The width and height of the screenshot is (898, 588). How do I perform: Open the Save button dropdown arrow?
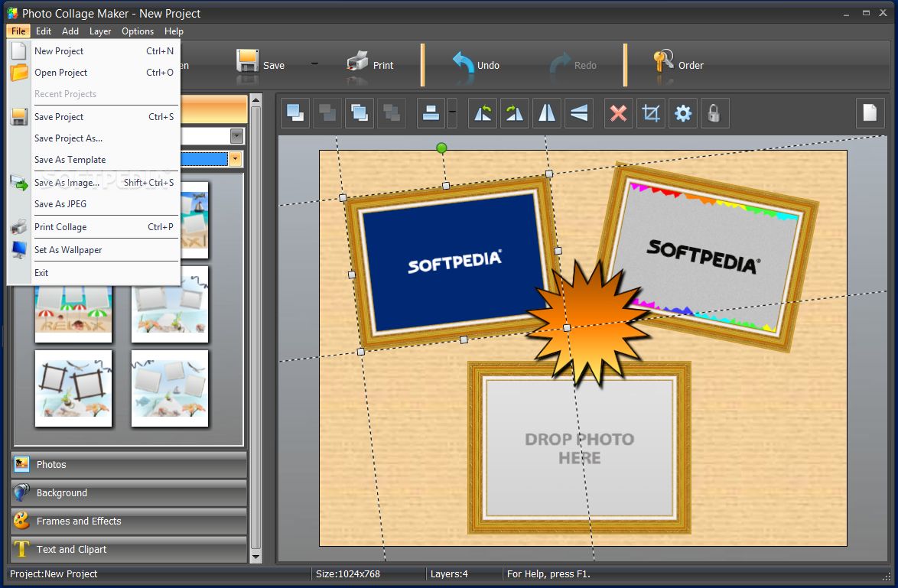tap(314, 63)
